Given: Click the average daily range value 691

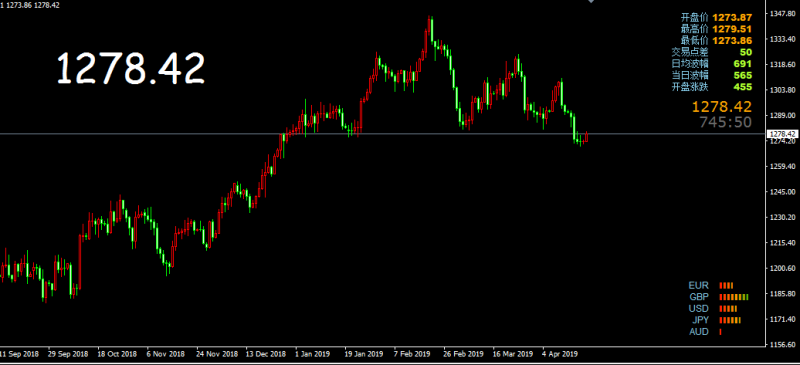Looking at the screenshot, I should click(x=743, y=64).
